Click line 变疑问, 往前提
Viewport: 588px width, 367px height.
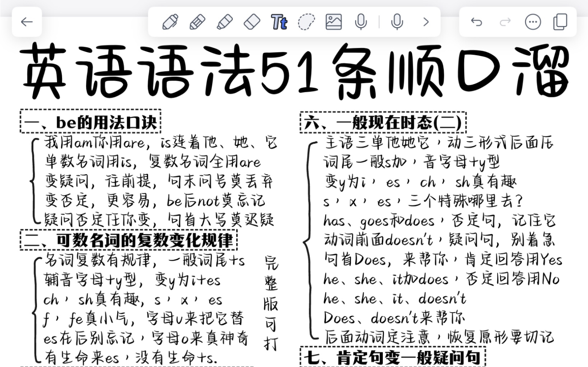click(x=100, y=181)
